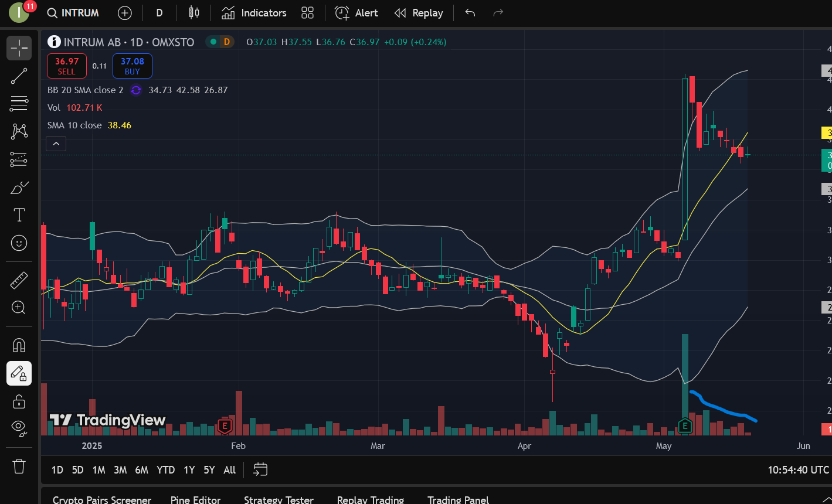The width and height of the screenshot is (832, 504).
Task: Open the Crypto Pairs Screener tab
Action: tap(102, 500)
